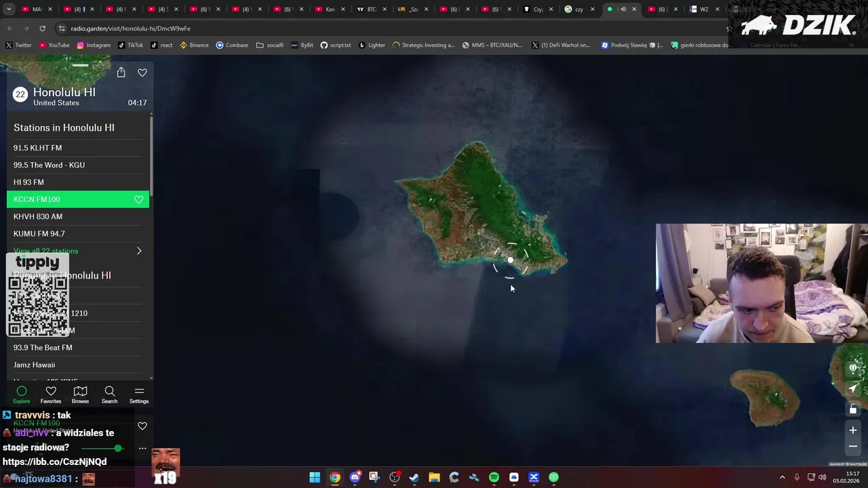Toggle favorite heart on KCCN FM100 row

click(139, 199)
